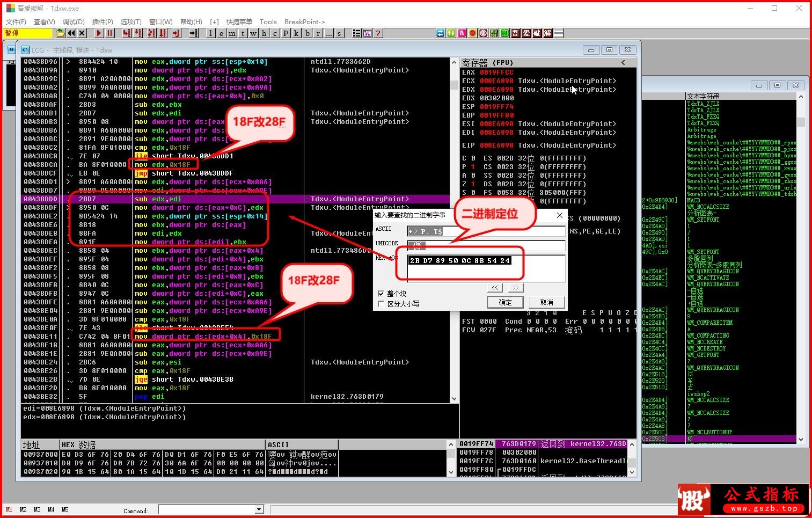Viewport: 812px width, 518px height.
Task: Open the Run trace with the '...' button
Action: 328,33
